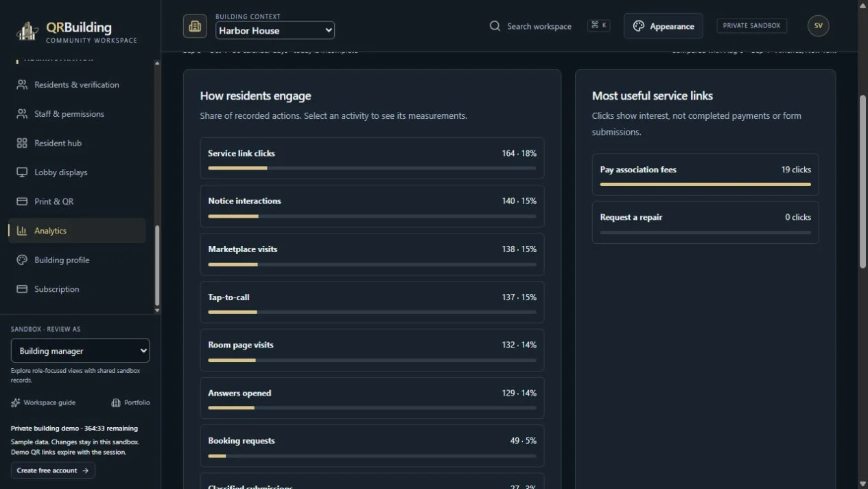Screen dimensions: 868x489
Task: Click the Staff & permissions icon
Action: pyautogui.click(x=22, y=114)
